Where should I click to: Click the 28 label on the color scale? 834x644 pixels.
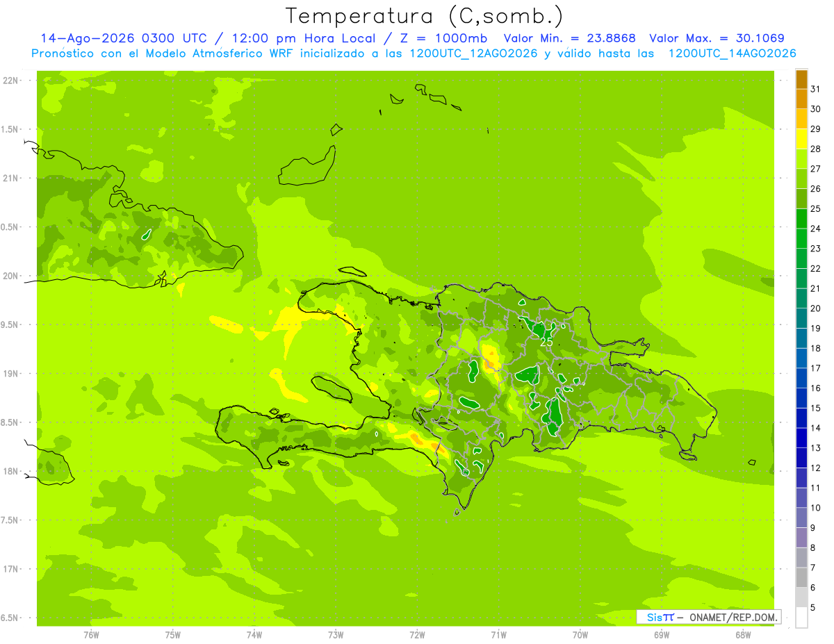pos(816,149)
